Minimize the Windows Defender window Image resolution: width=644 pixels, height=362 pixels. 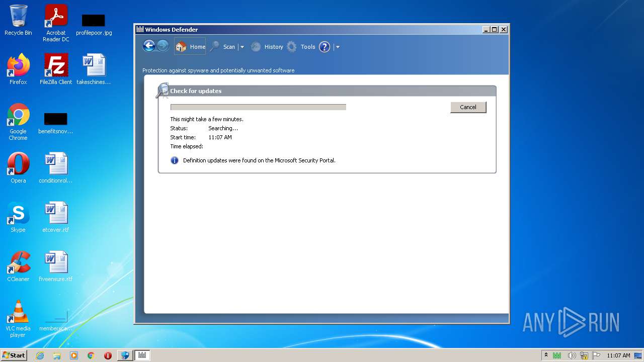click(x=486, y=30)
